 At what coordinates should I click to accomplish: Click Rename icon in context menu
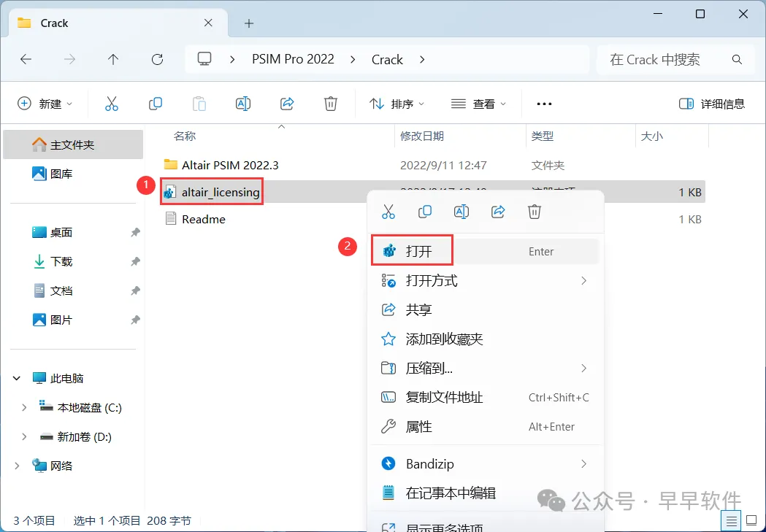(x=461, y=212)
